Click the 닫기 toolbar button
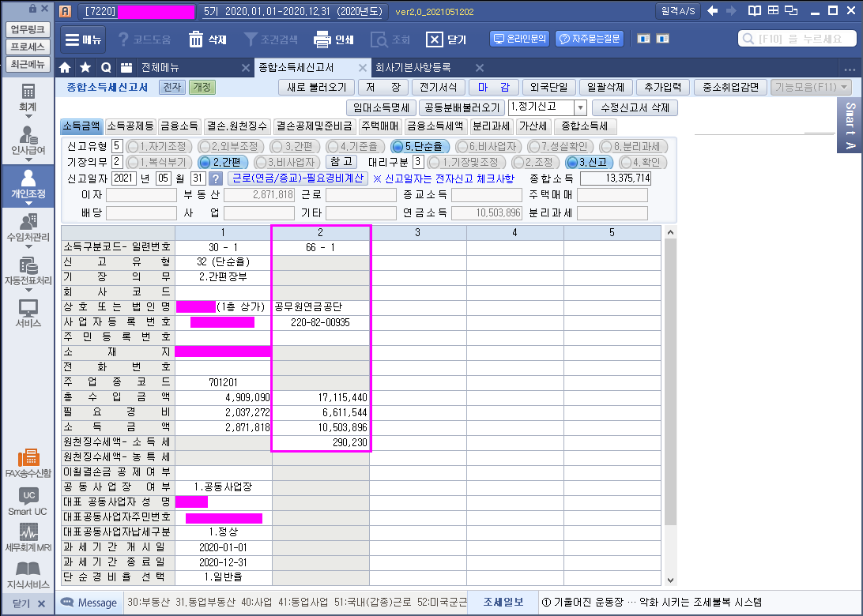863x616 pixels. (447, 39)
